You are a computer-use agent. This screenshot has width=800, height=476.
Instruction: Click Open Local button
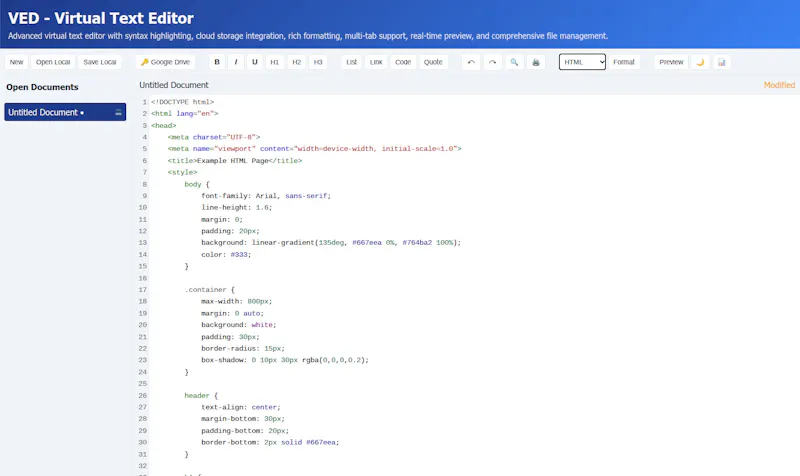(x=53, y=62)
